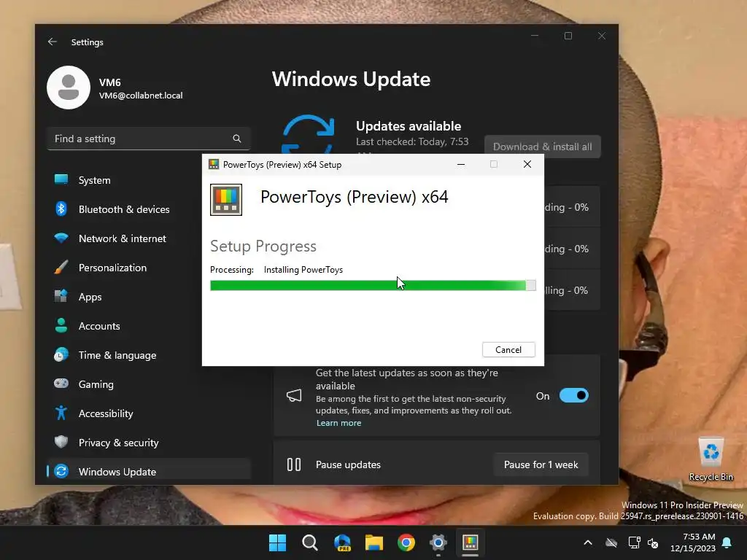
Task: Open Gaming settings category
Action: pyautogui.click(x=149, y=384)
